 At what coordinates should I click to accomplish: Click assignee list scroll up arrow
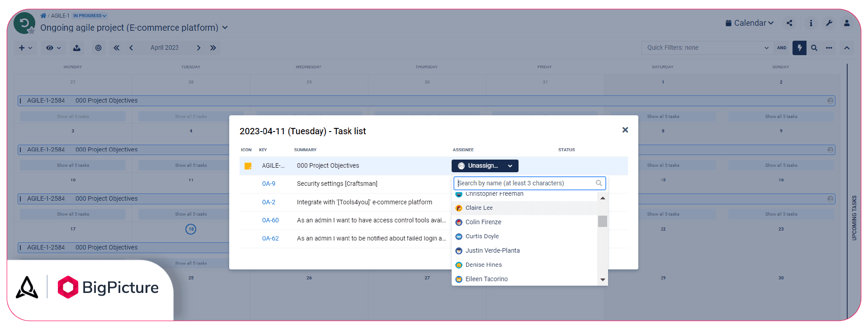603,198
